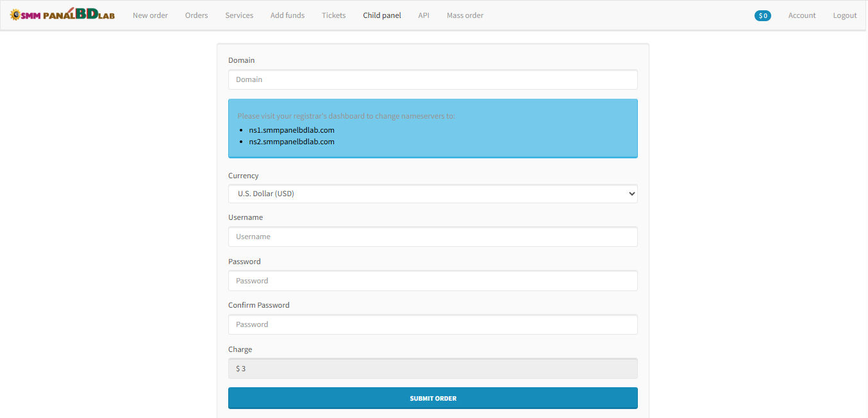Viewport: 868px width, 418px height.
Task: Navigate to Add funds
Action: point(287,15)
